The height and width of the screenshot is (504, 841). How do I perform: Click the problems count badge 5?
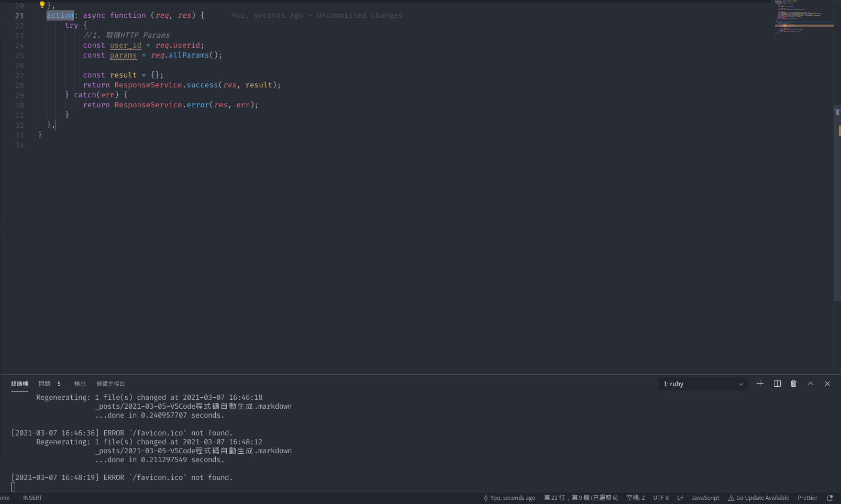(x=59, y=384)
